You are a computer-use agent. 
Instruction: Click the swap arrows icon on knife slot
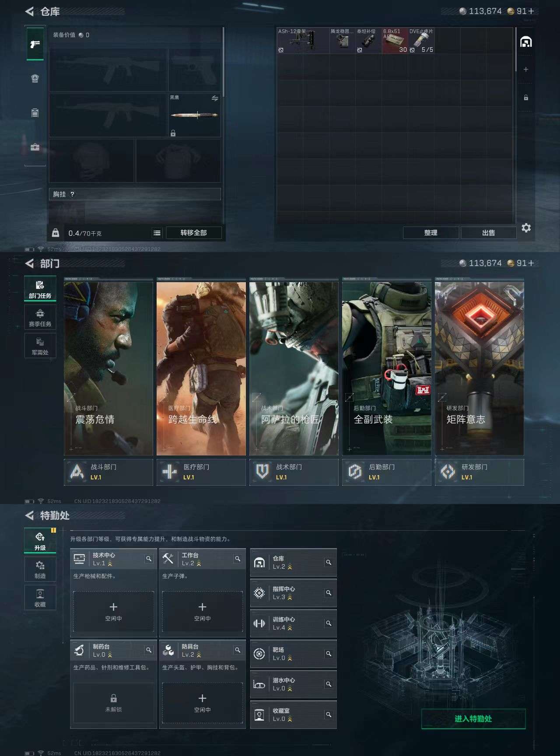pos(215,98)
